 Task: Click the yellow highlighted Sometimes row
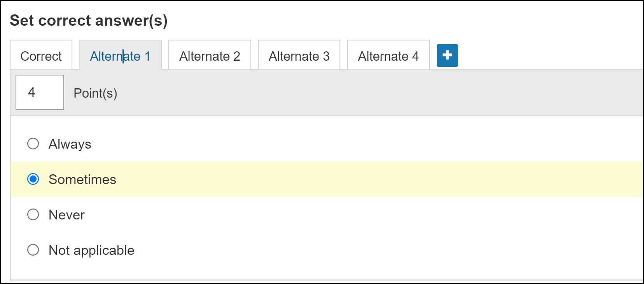(x=350, y=179)
